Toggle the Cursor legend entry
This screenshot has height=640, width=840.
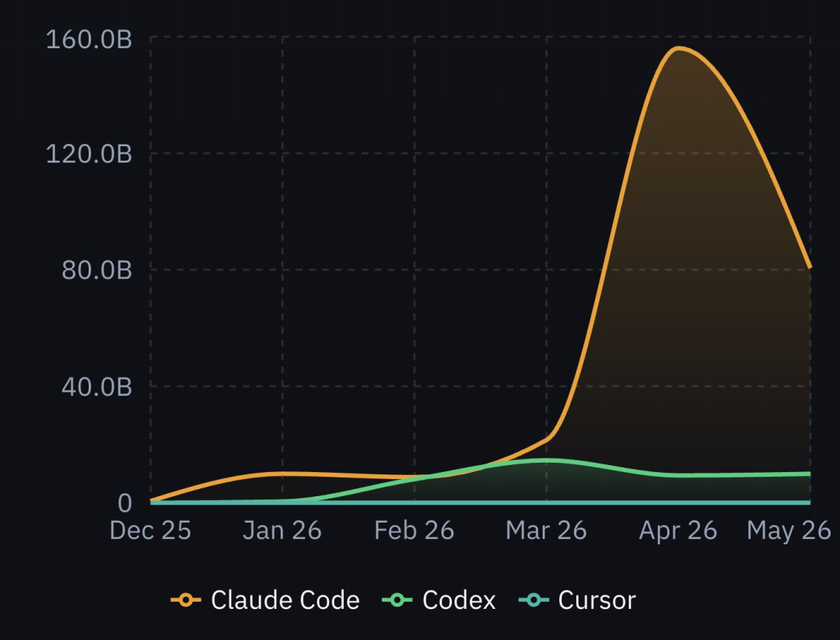pos(577,600)
